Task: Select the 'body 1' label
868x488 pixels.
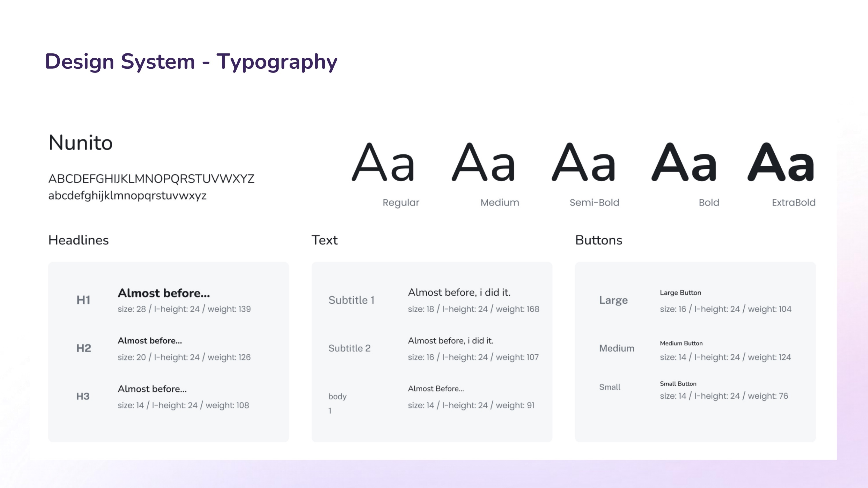Action: [337, 403]
